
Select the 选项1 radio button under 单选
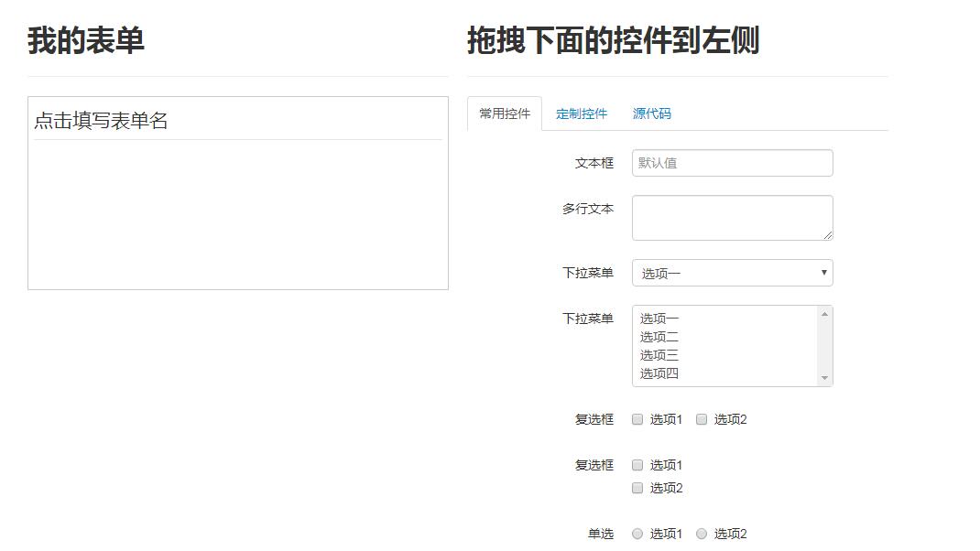pos(637,533)
